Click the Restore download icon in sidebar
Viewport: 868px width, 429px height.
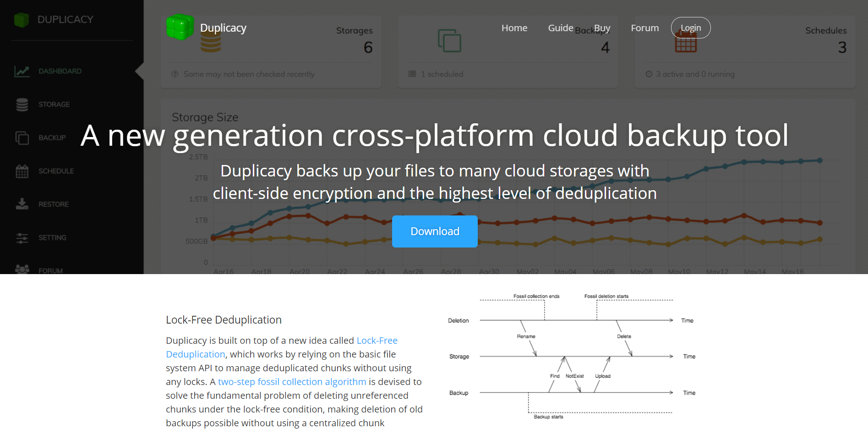(x=22, y=204)
